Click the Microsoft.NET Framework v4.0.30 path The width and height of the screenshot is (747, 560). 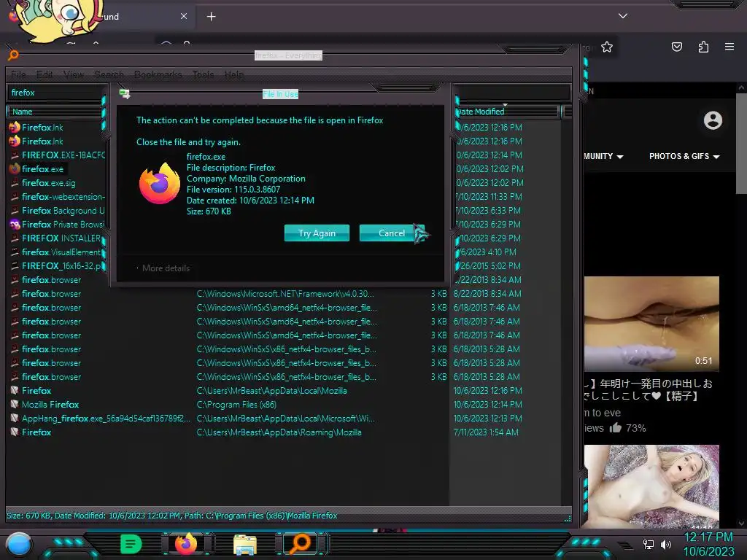tap(285, 293)
